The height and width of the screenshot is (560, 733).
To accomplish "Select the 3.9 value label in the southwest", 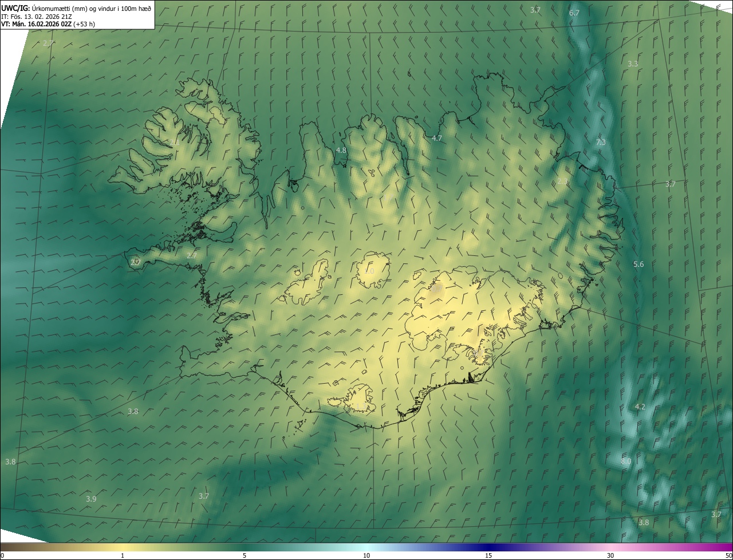I will coord(91,499).
